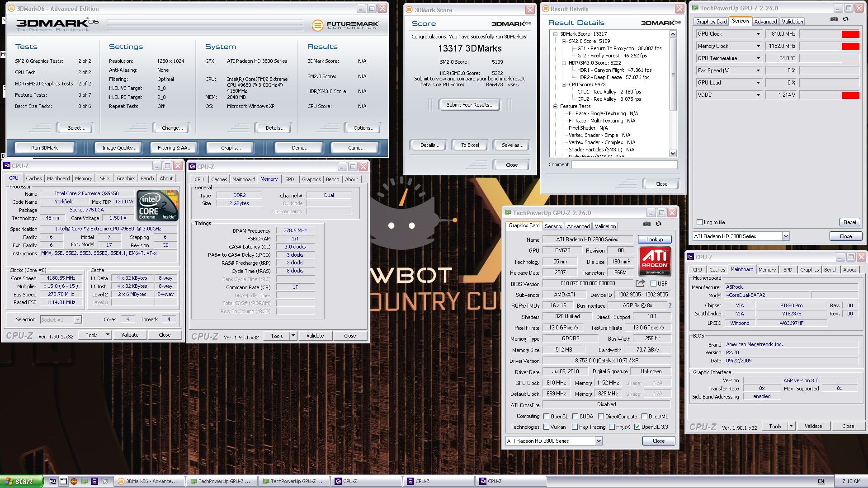Screen dimensions: 868x488
Task: Switch to 3DMark06 taskbar button
Action: [149, 481]
